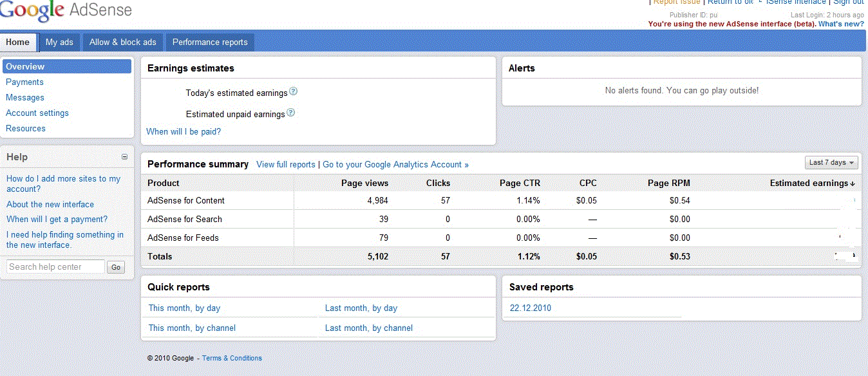Select Overview in the sidebar

pos(67,66)
